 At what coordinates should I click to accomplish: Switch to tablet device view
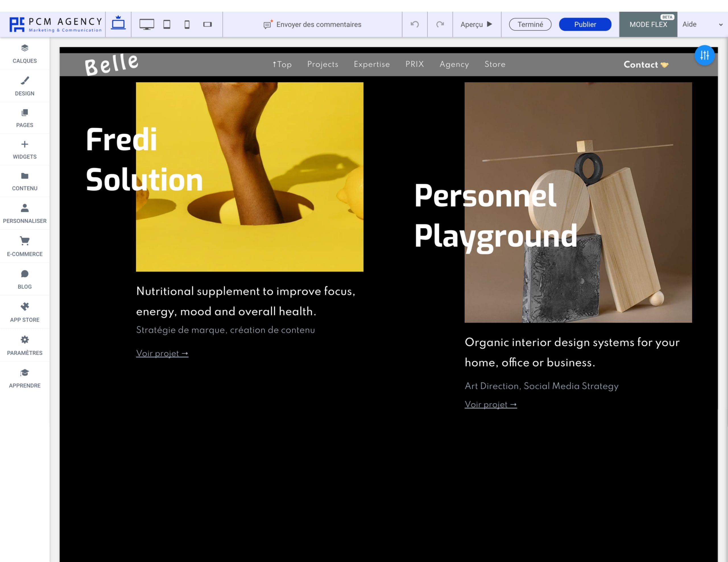[167, 24]
